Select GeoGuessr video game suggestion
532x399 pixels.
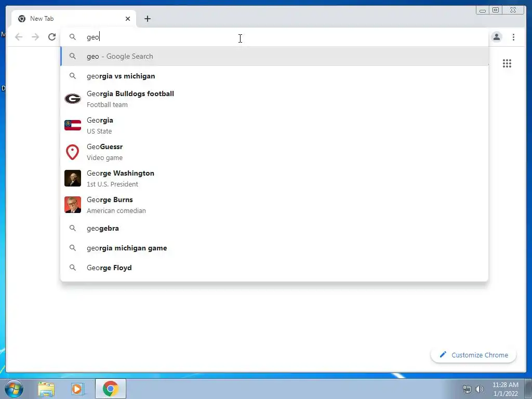coord(274,152)
